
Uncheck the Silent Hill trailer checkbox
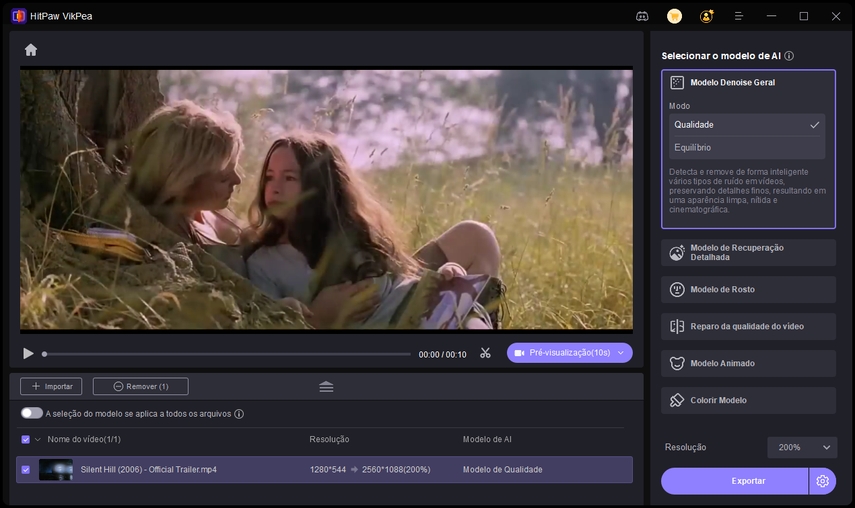[x=25, y=469]
